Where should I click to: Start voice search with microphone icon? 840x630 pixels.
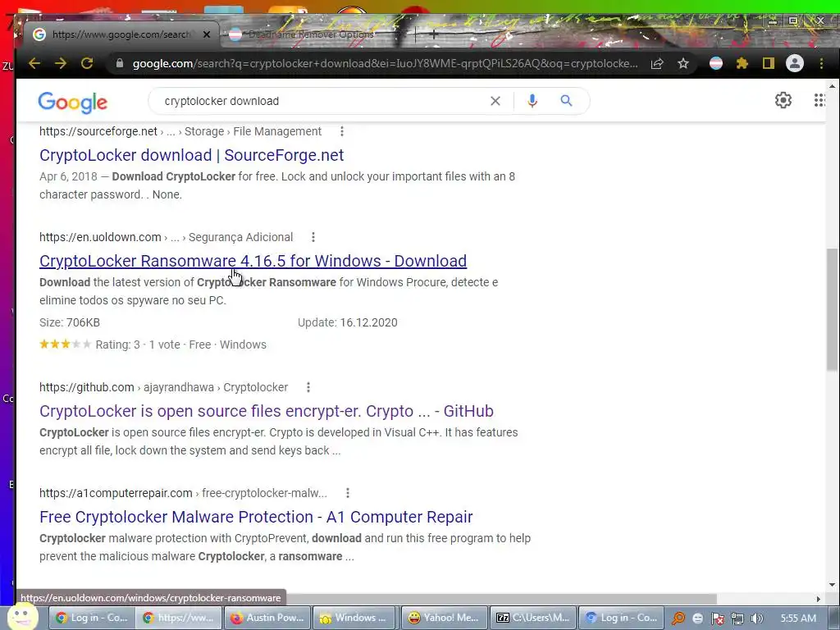click(x=532, y=101)
